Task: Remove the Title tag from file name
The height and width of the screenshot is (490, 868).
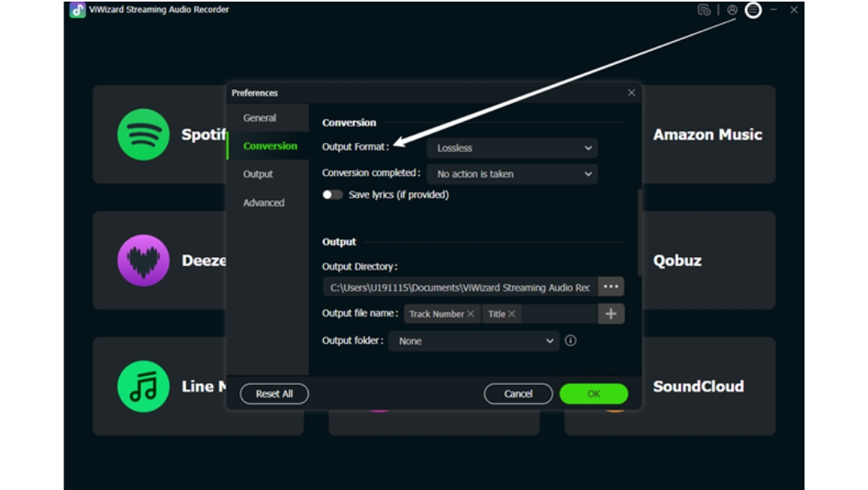Action: coord(512,314)
